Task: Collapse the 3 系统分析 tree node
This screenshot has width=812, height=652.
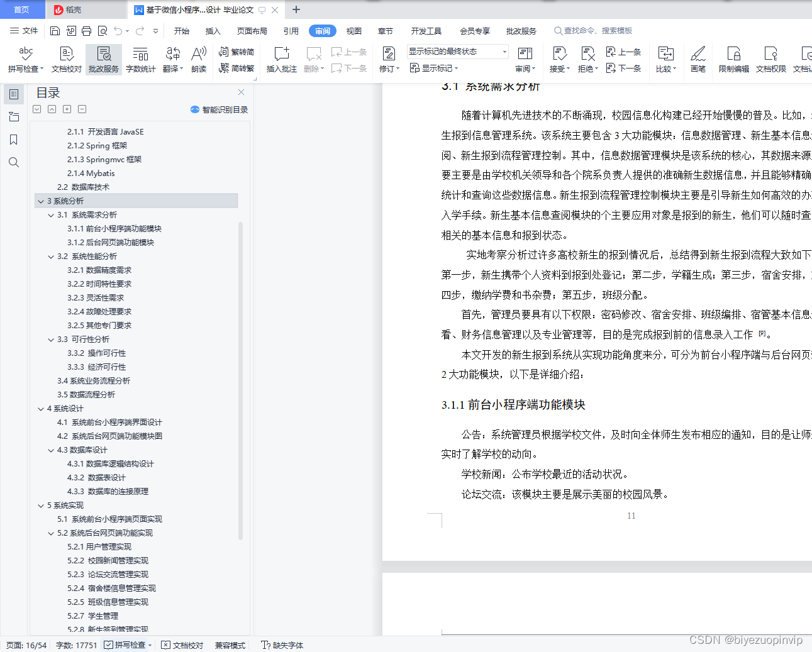Action: click(39, 201)
